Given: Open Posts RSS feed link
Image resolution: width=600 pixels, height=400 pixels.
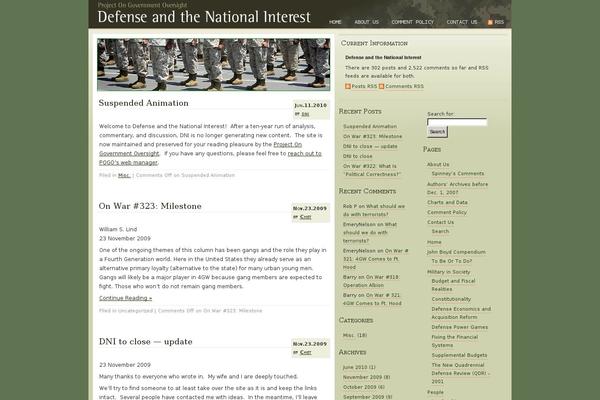Looking at the screenshot, I should click(364, 87).
